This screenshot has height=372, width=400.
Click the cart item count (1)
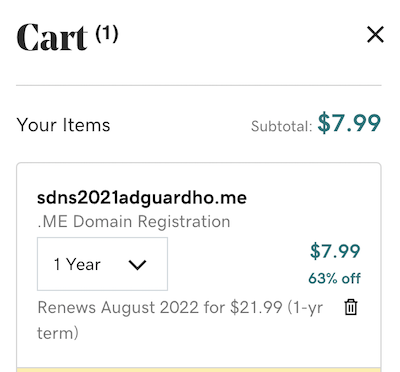point(107,34)
